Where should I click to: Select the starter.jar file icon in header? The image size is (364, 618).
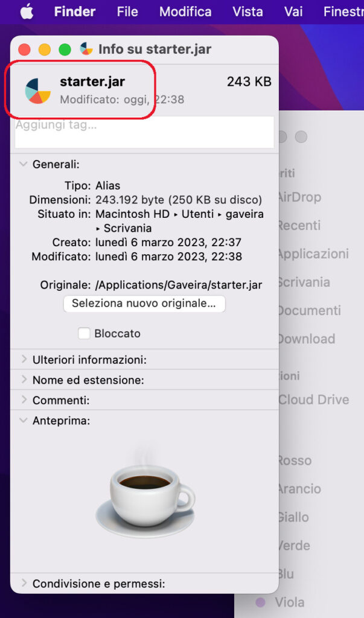tap(38, 91)
